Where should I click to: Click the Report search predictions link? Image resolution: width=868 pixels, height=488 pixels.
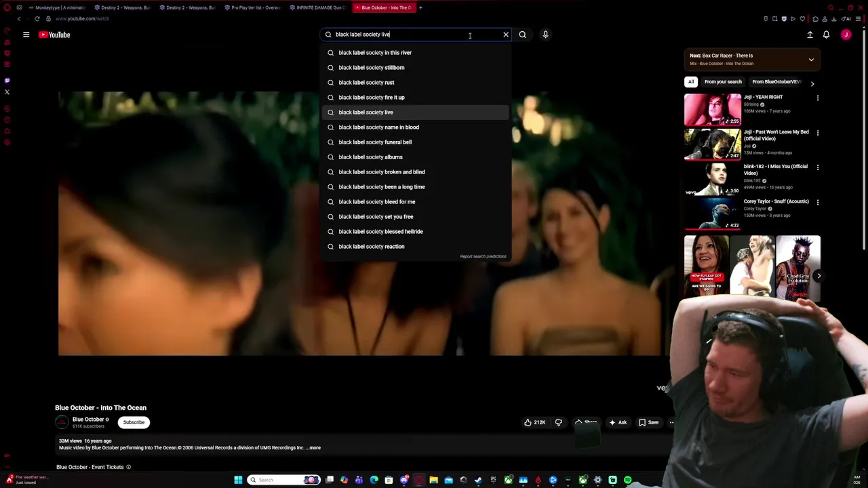click(x=483, y=257)
